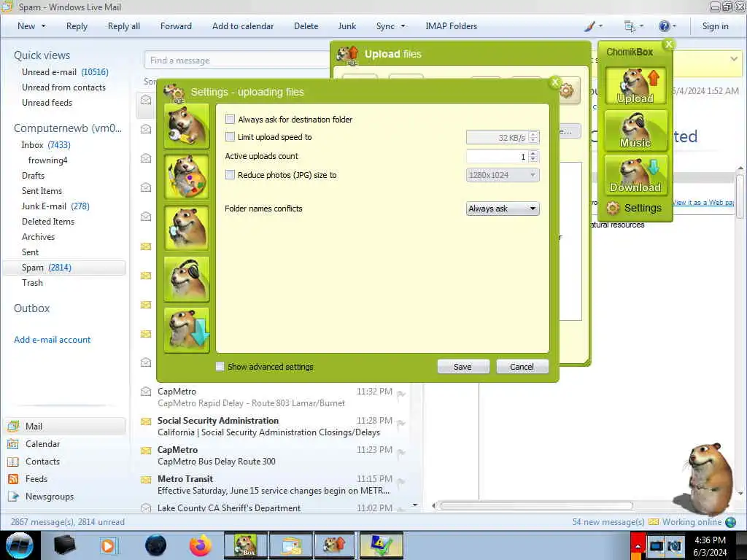This screenshot has height=560, width=747.
Task: Click the ChomikBox Download button
Action: (x=635, y=175)
